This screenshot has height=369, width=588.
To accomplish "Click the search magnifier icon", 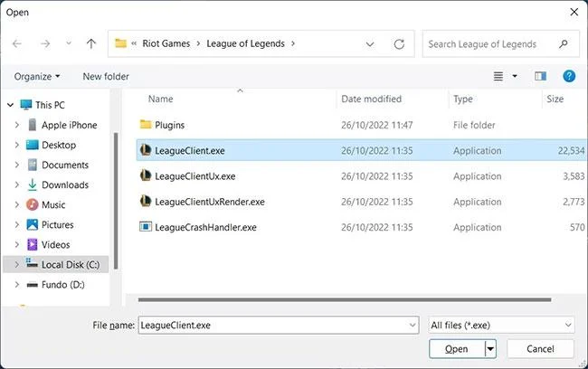I will 563,44.
